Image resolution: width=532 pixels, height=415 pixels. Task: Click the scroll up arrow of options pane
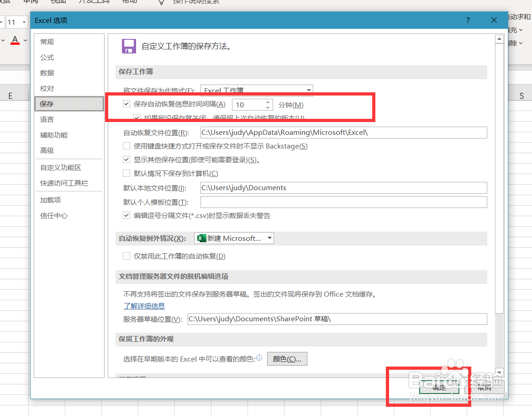[499, 39]
